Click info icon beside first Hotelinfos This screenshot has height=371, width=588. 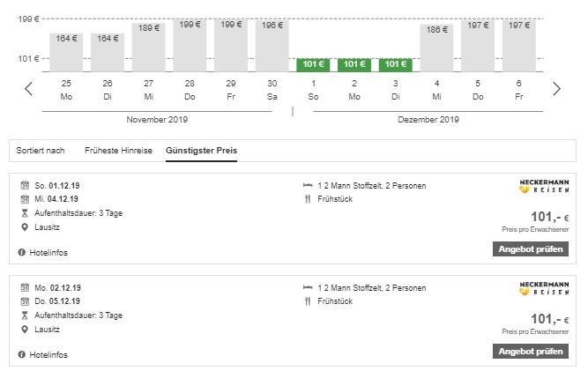(21, 253)
